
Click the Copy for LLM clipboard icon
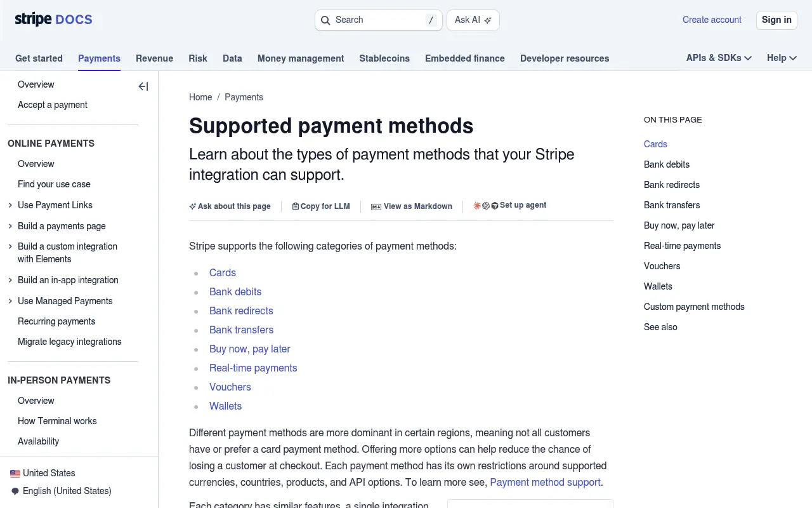[295, 206]
